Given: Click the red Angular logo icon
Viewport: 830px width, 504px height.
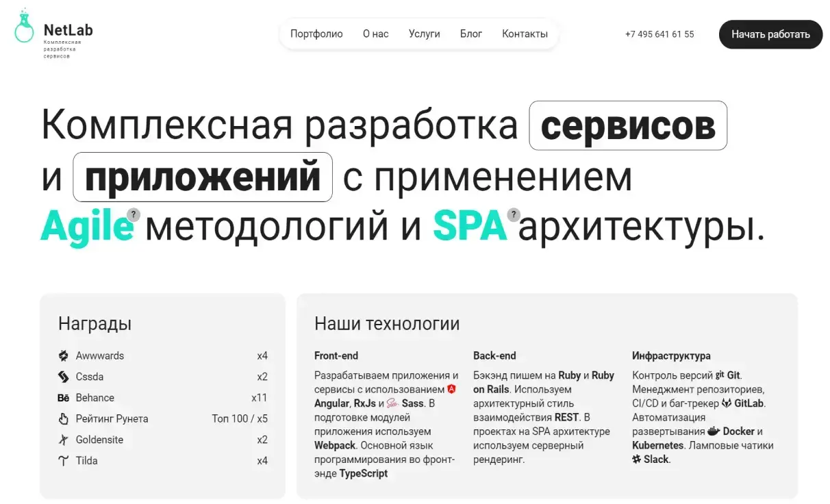Looking at the screenshot, I should tap(451, 389).
